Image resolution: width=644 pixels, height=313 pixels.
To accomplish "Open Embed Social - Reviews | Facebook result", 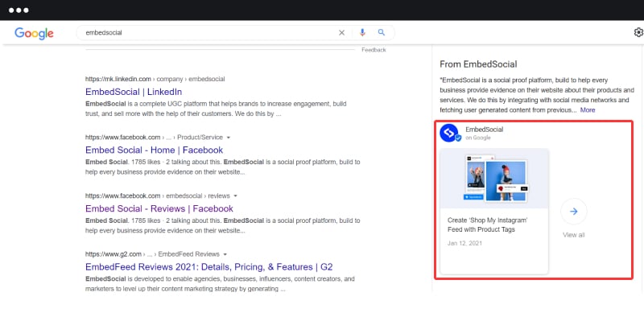I will [159, 208].
